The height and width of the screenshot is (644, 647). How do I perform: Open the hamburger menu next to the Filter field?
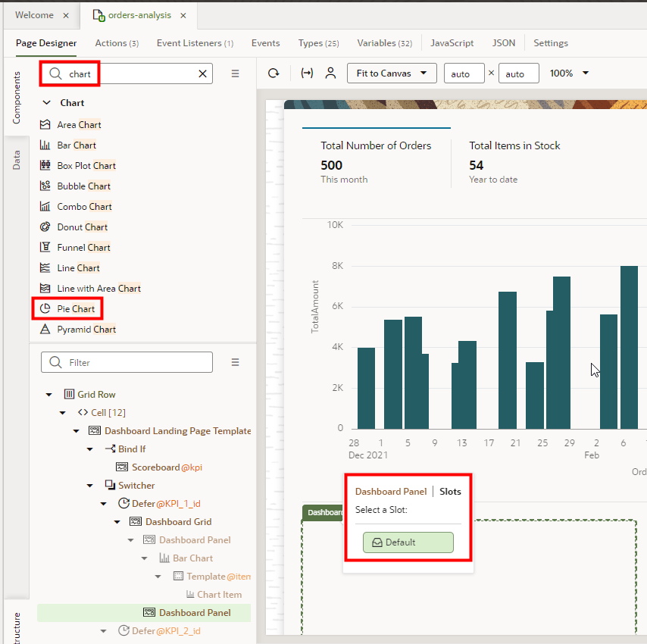pyautogui.click(x=235, y=362)
